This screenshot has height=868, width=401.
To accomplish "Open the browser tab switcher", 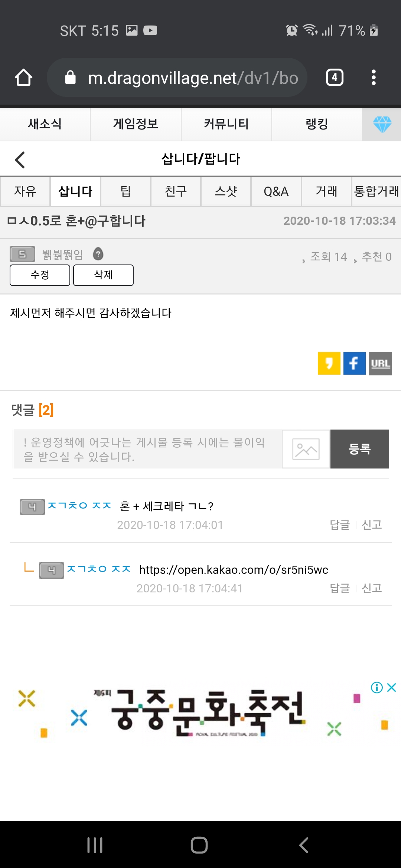I will point(334,78).
